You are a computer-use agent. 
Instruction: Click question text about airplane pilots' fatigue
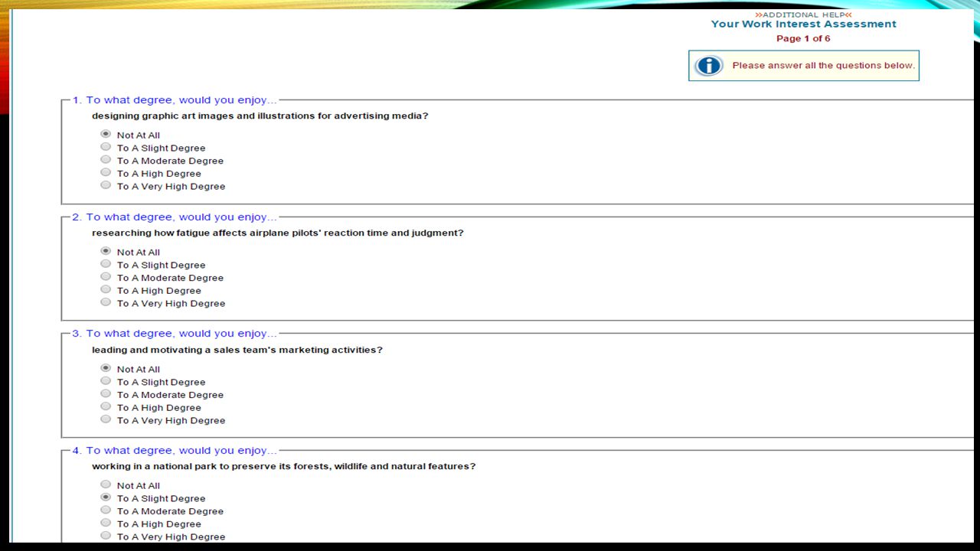278,233
